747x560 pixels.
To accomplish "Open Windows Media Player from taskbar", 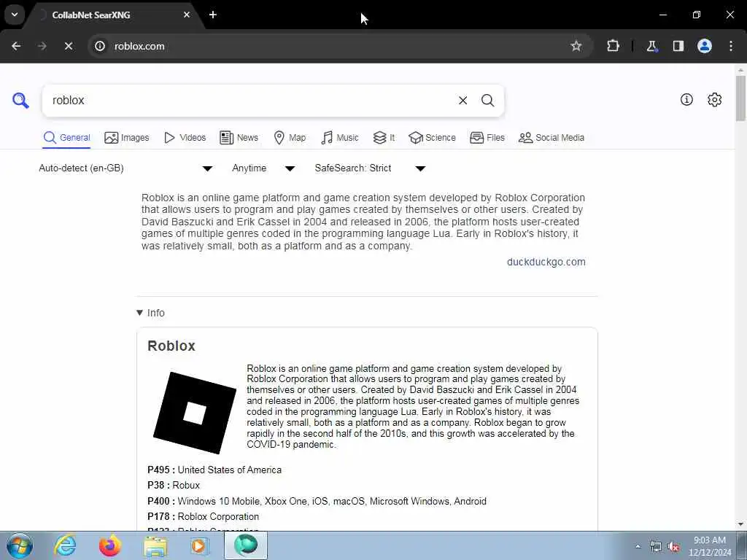I will point(199,545).
